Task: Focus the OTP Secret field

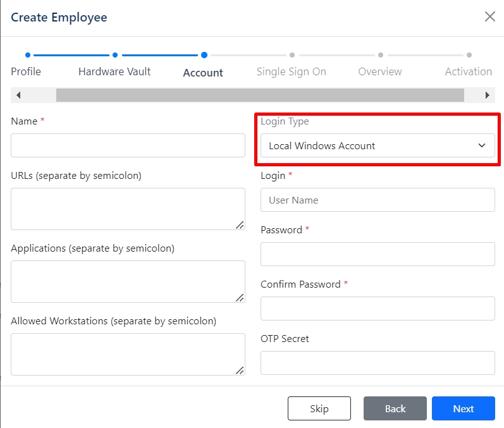Action: tap(378, 363)
